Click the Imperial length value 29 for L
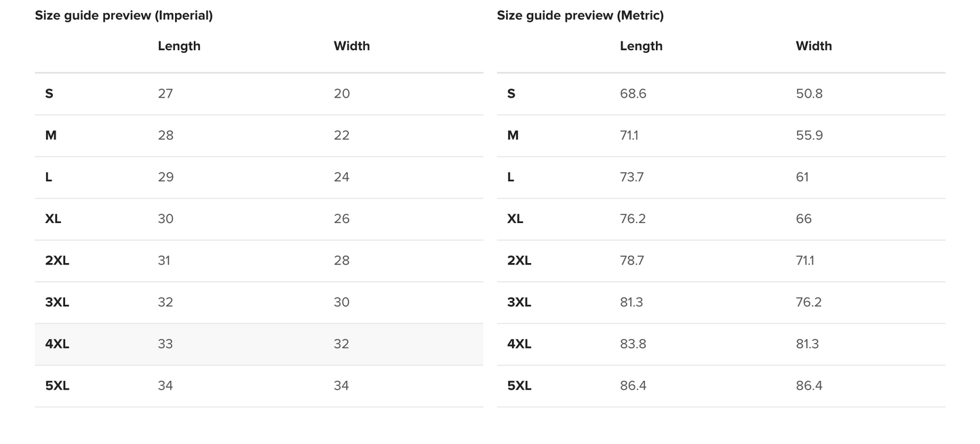This screenshot has width=980, height=444. point(165,177)
